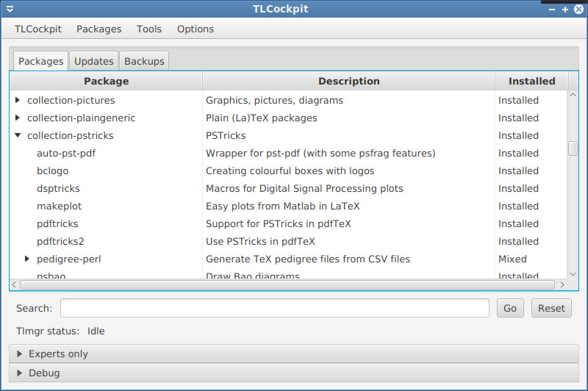This screenshot has height=391, width=588.
Task: Expand the collection-plaingeneric tree row
Action: coord(18,118)
